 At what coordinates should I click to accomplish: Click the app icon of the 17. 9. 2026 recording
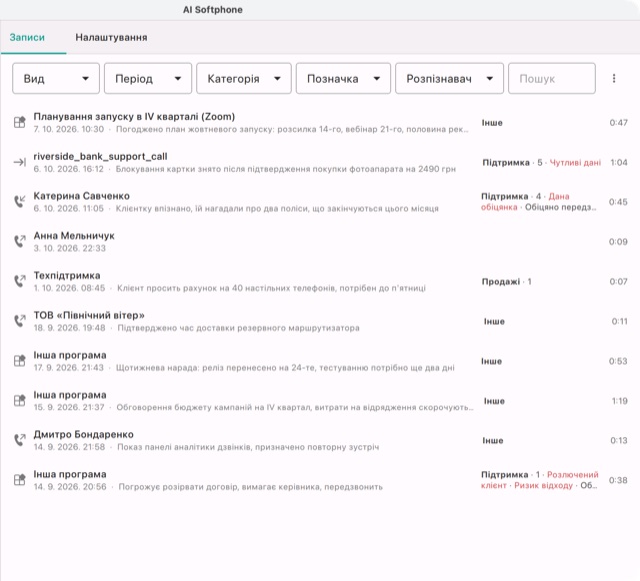pyautogui.click(x=20, y=361)
